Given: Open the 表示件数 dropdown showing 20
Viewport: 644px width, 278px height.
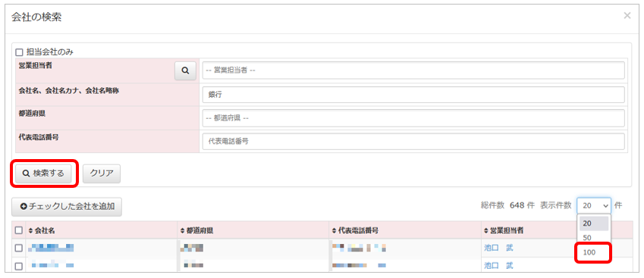Looking at the screenshot, I should pyautogui.click(x=594, y=205).
